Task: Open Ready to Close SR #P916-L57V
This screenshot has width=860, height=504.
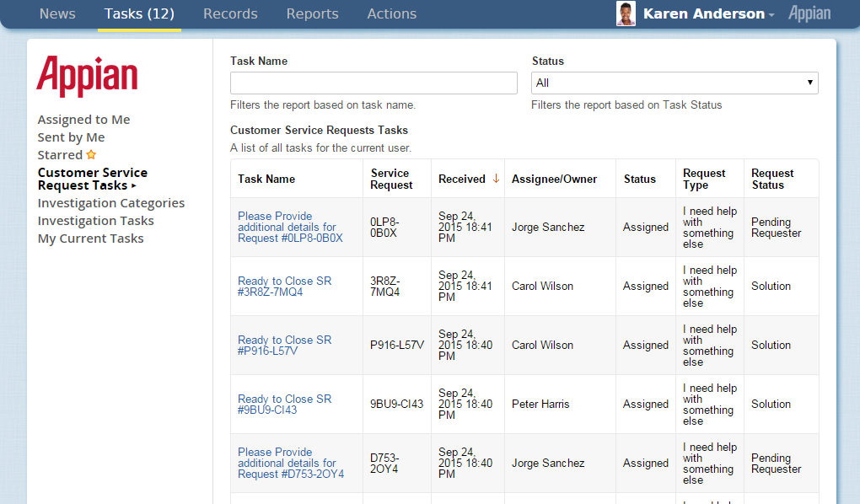Action: [x=285, y=346]
